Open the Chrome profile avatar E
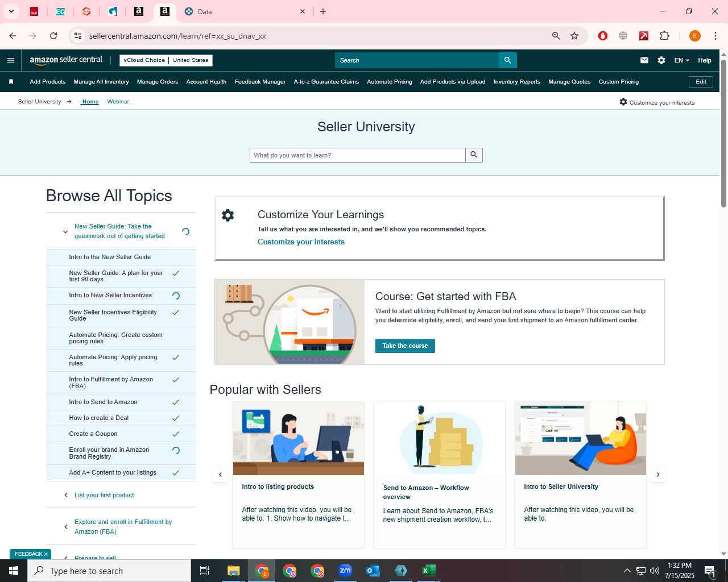The width and height of the screenshot is (728, 582). coord(694,36)
